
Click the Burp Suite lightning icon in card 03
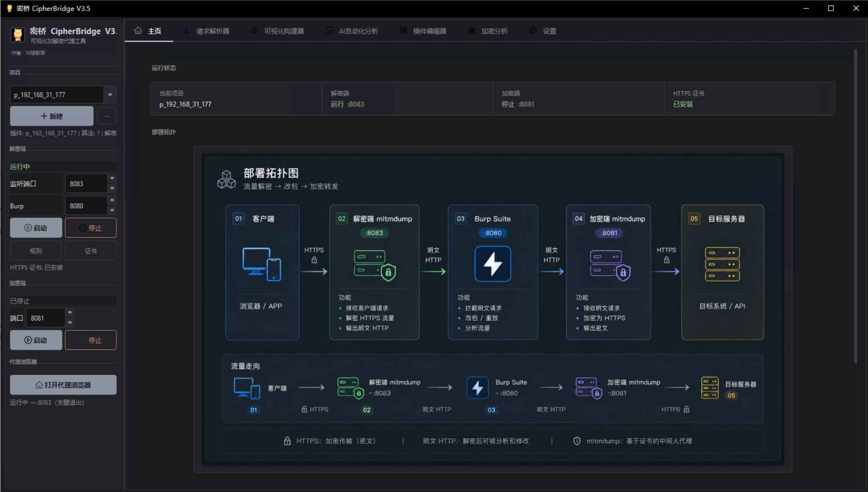pyautogui.click(x=493, y=264)
